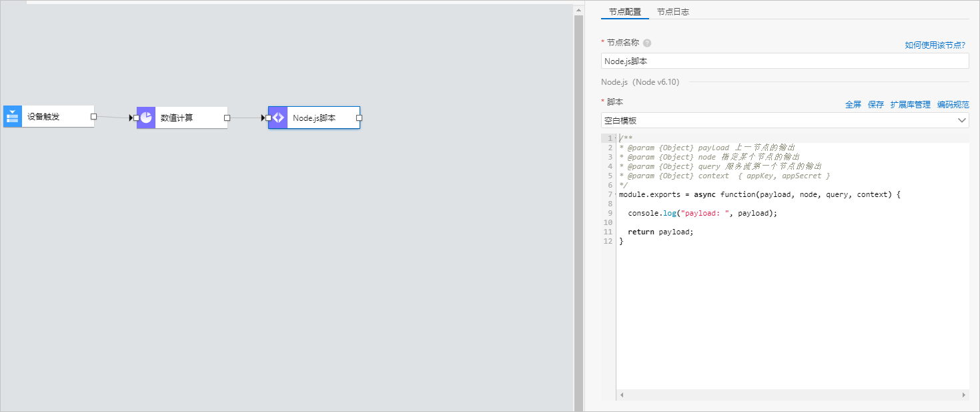The height and width of the screenshot is (412, 980).
Task: Click the Node.js脚本 node code icon
Action: pos(278,118)
